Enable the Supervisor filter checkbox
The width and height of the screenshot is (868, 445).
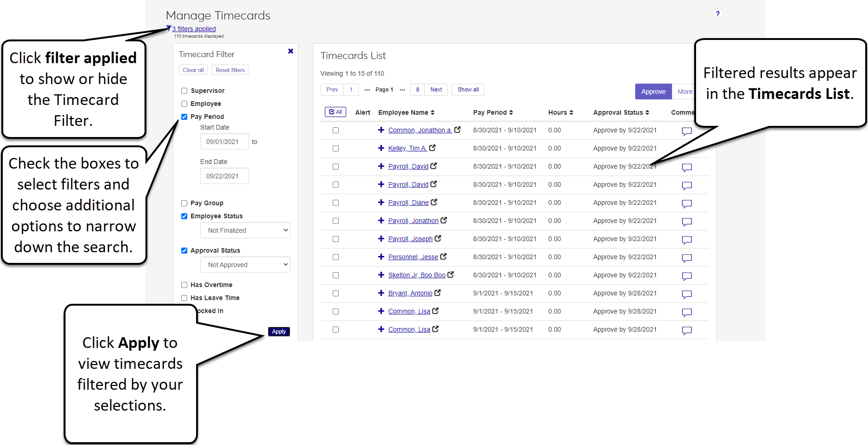tap(184, 91)
